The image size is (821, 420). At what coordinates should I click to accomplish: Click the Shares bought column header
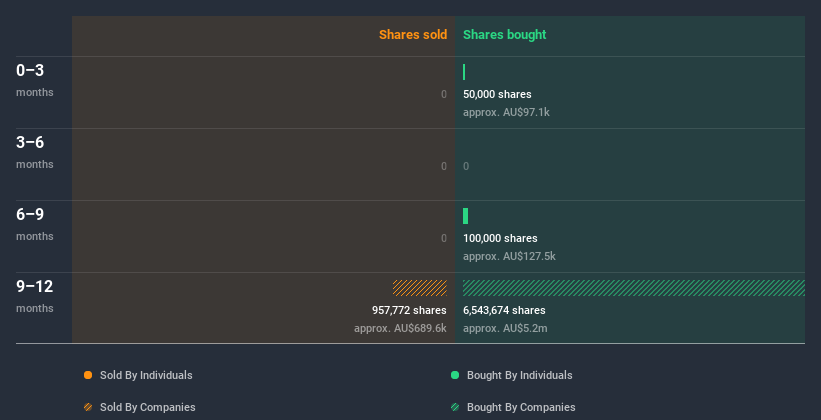pyautogui.click(x=505, y=35)
